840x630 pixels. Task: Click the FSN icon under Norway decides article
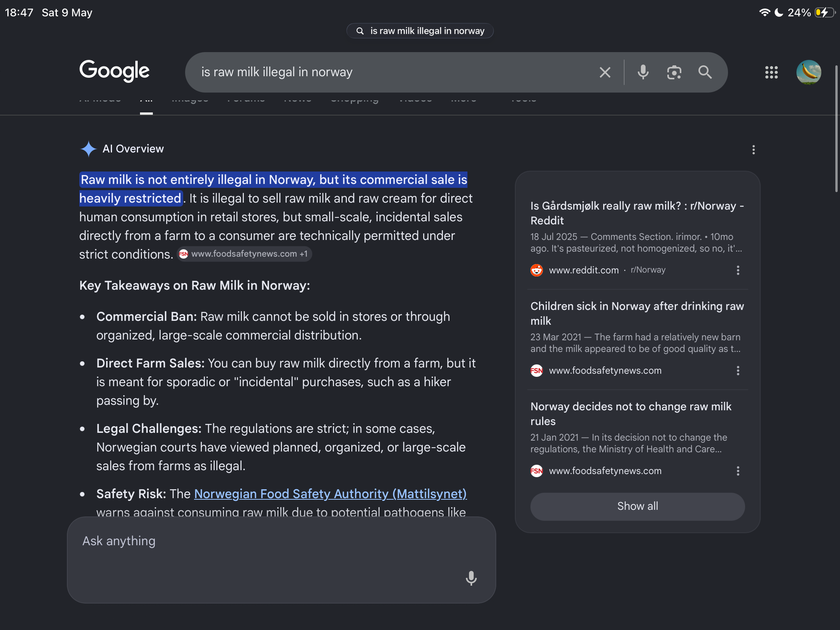[537, 471]
